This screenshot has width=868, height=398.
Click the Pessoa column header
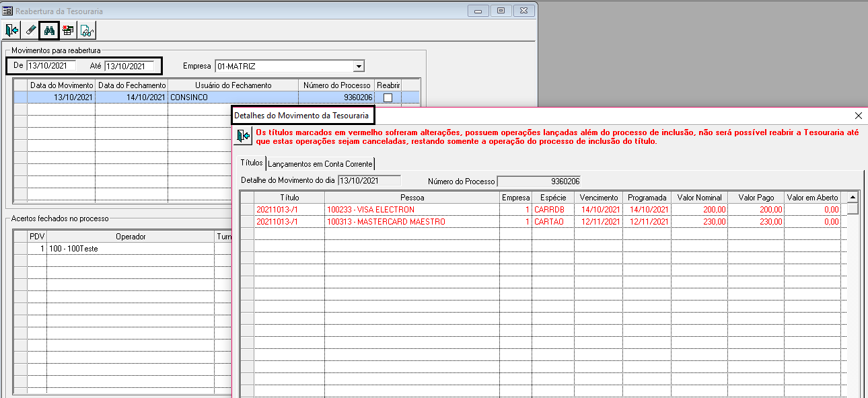click(x=412, y=198)
